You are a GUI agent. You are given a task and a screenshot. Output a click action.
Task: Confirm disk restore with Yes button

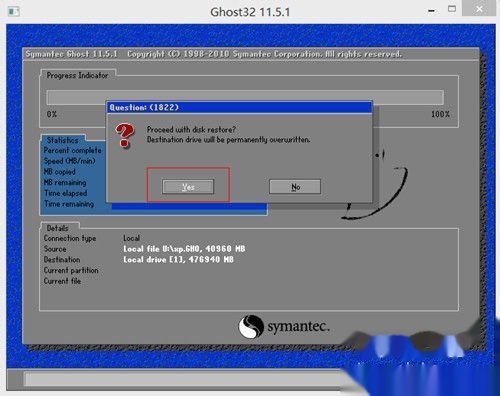pos(188,187)
